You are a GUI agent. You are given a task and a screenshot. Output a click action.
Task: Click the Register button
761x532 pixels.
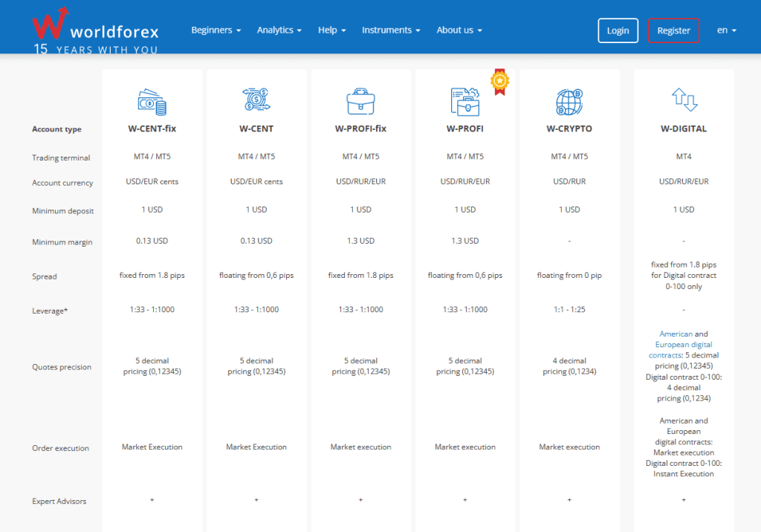click(673, 30)
